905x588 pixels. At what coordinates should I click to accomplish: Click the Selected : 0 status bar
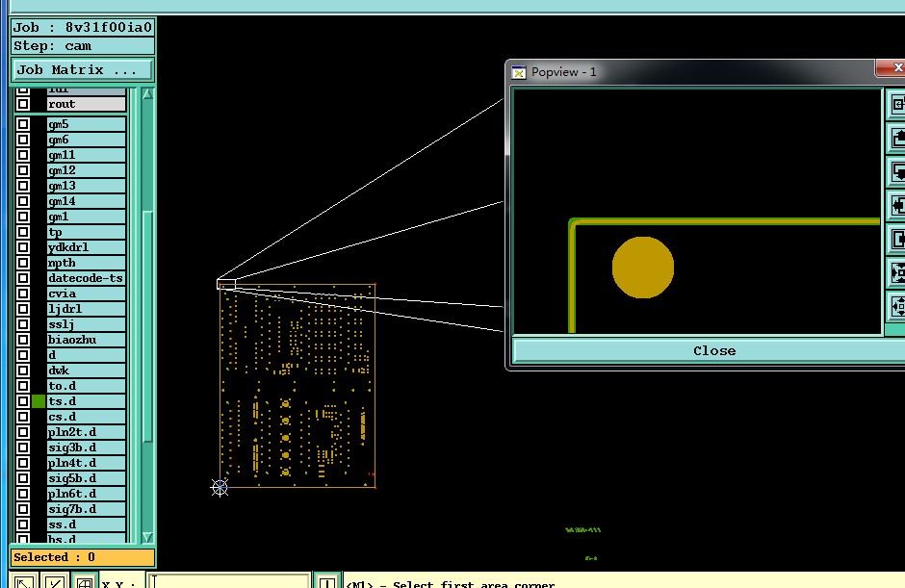83,557
